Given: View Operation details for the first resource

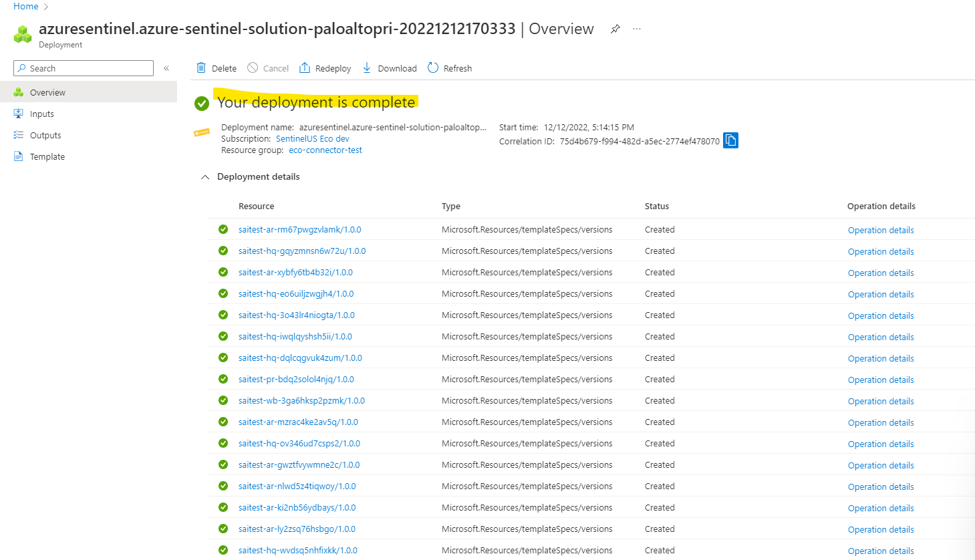Looking at the screenshot, I should (880, 229).
